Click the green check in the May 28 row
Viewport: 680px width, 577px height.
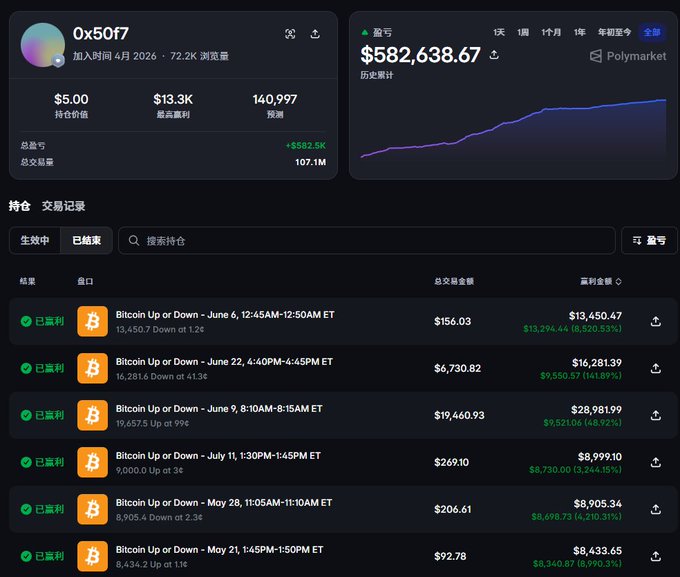[x=26, y=509]
